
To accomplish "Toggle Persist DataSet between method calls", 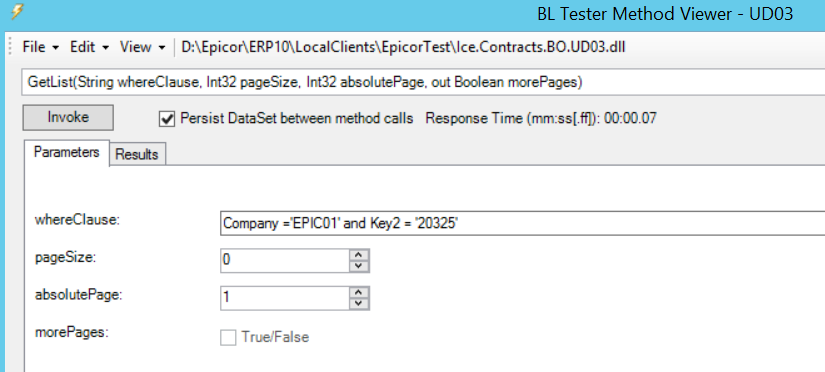I will [x=167, y=119].
